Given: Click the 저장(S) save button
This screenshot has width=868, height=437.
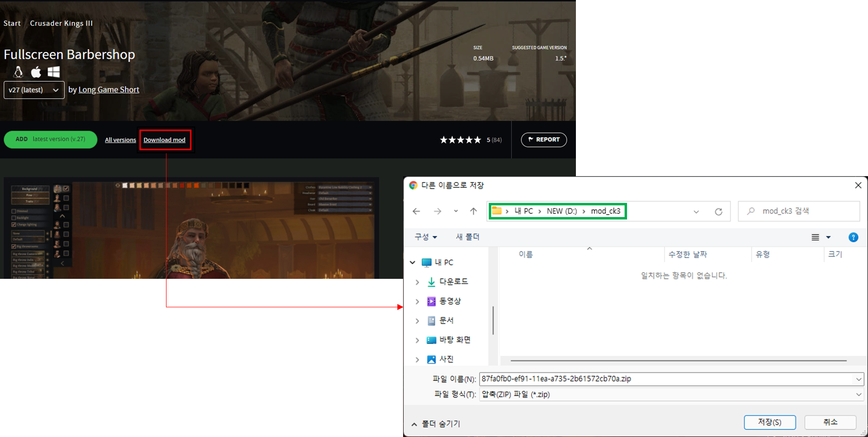Looking at the screenshot, I should 770,422.
